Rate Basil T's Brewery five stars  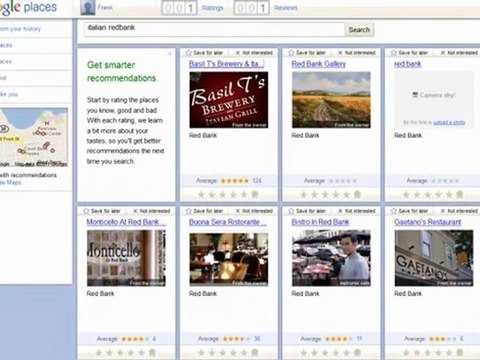pyautogui.click(x=244, y=195)
